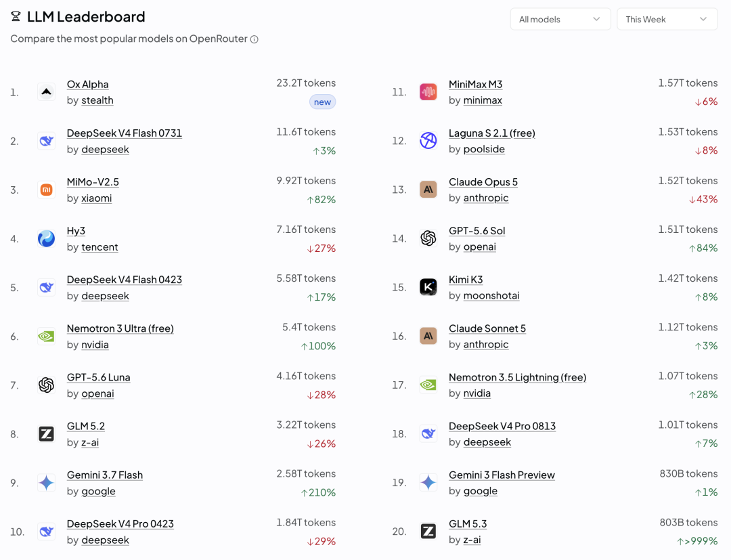Click the Nvidia icon beside Nemotron 3 Ultra

(46, 336)
